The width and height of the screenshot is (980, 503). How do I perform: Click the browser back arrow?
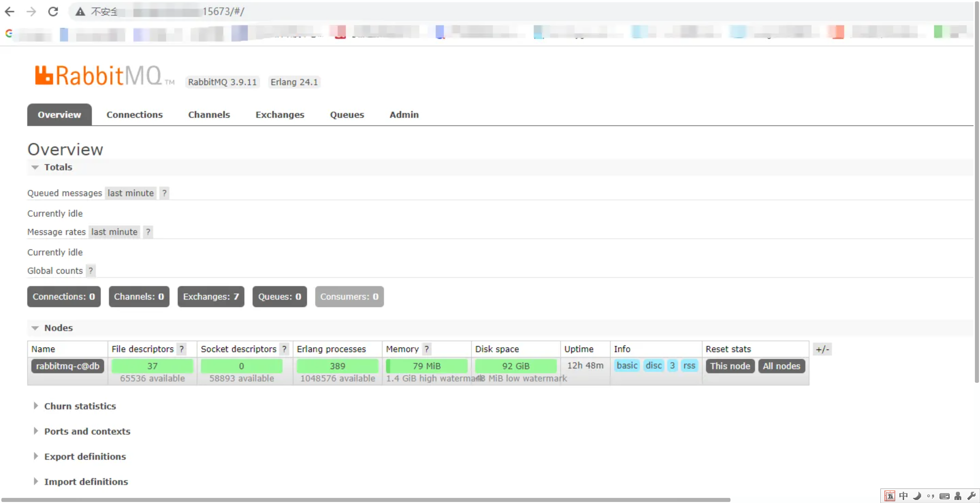10,12
